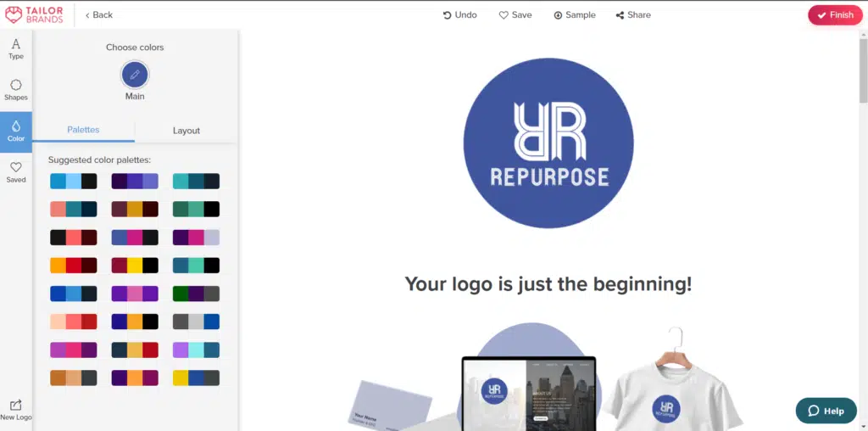868x431 pixels.
Task: Select the yellow-blue-gray palette swatch
Action: 196,378
